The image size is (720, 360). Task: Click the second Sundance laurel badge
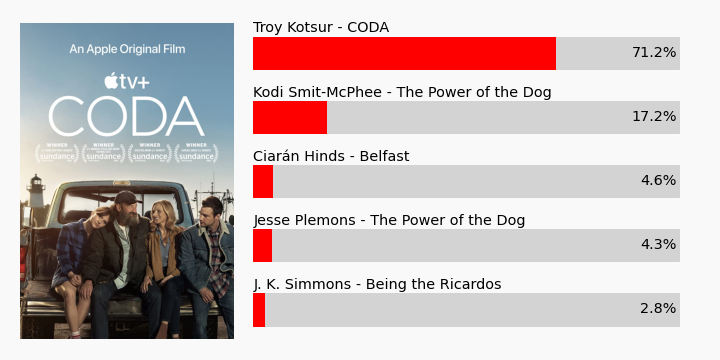click(x=103, y=153)
